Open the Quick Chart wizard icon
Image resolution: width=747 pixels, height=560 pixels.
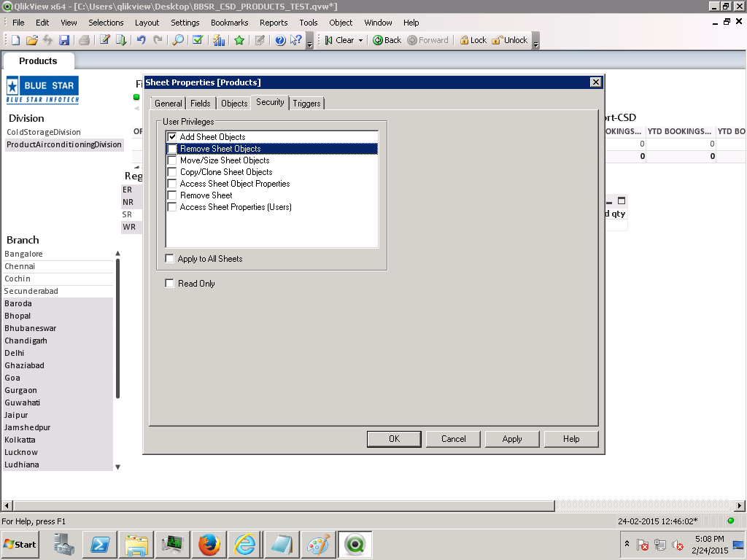coord(219,41)
